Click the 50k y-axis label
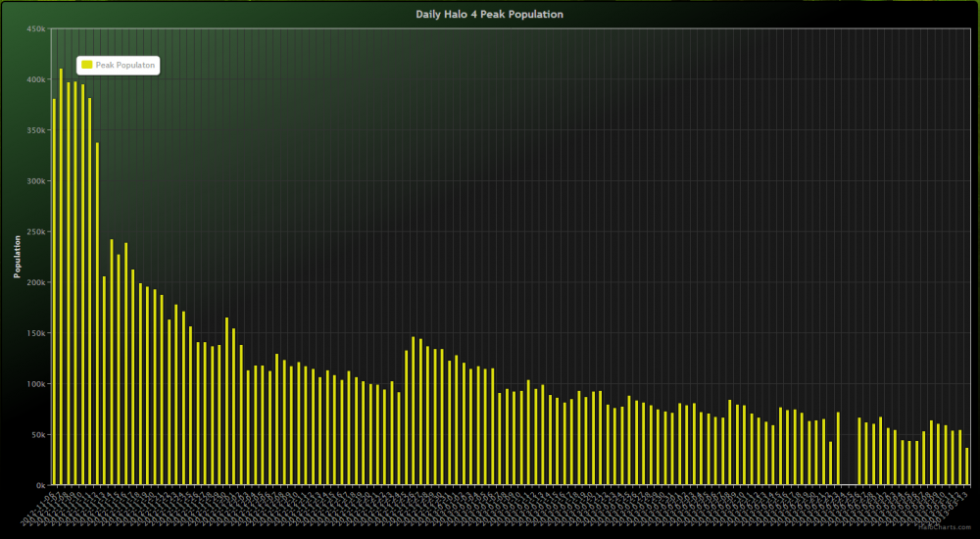Image resolution: width=980 pixels, height=539 pixels. tap(38, 434)
